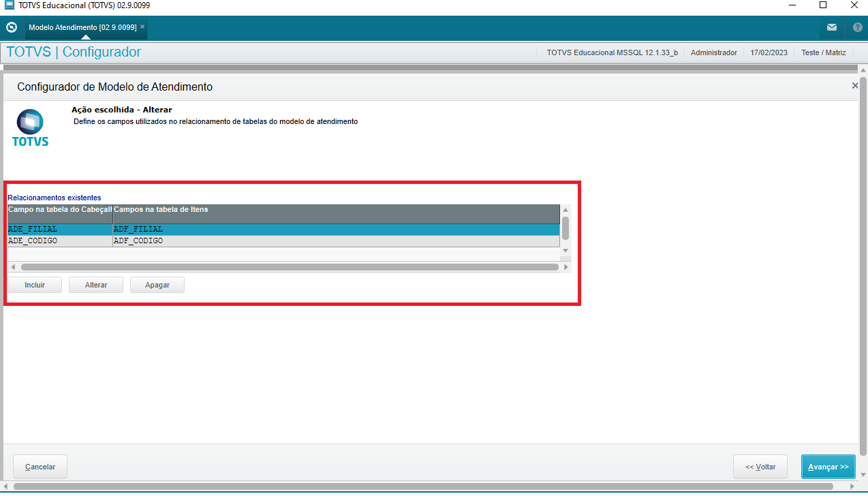
Task: Click the Campos na tabela de Itens column header
Action: click(336, 214)
